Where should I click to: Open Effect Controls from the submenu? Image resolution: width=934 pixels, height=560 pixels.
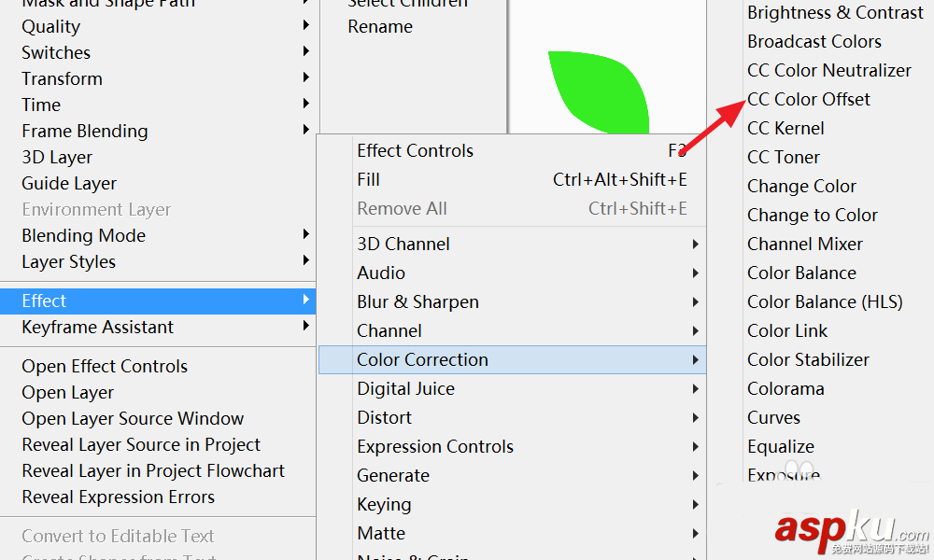[x=415, y=150]
